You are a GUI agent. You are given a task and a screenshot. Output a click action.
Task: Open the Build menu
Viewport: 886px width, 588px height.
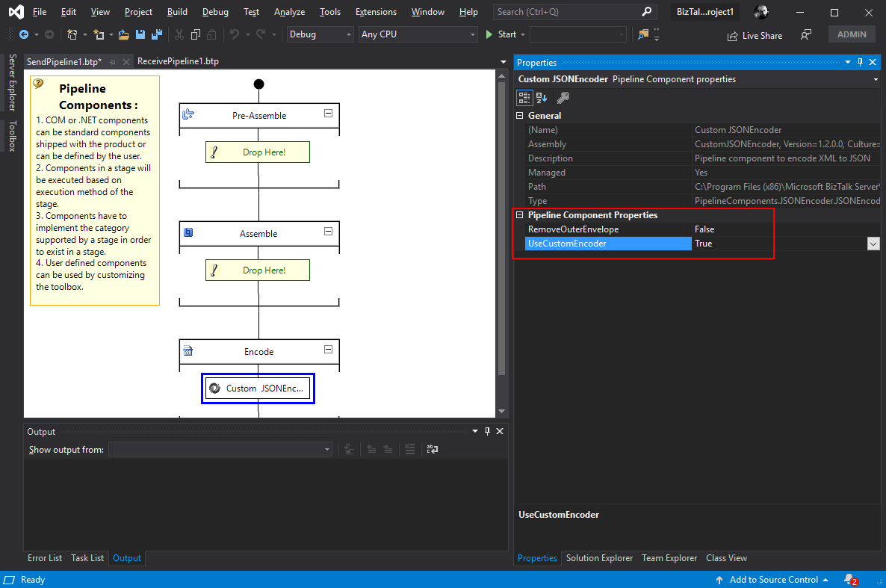(x=177, y=12)
